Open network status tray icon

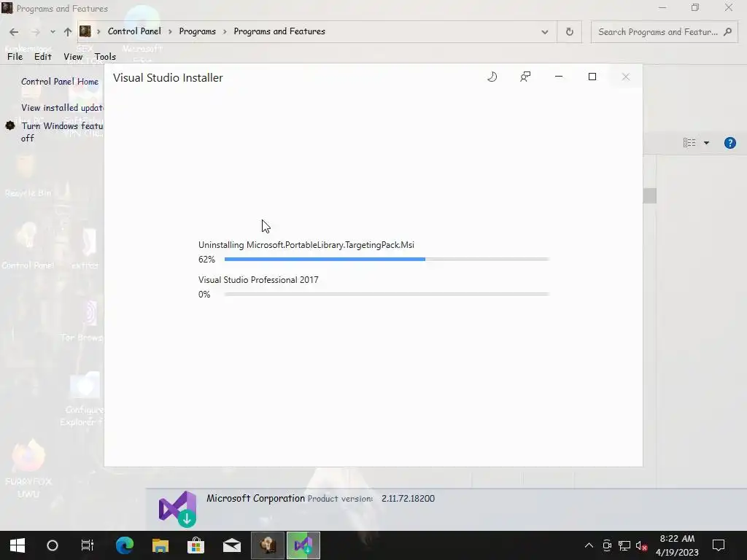pyautogui.click(x=624, y=545)
